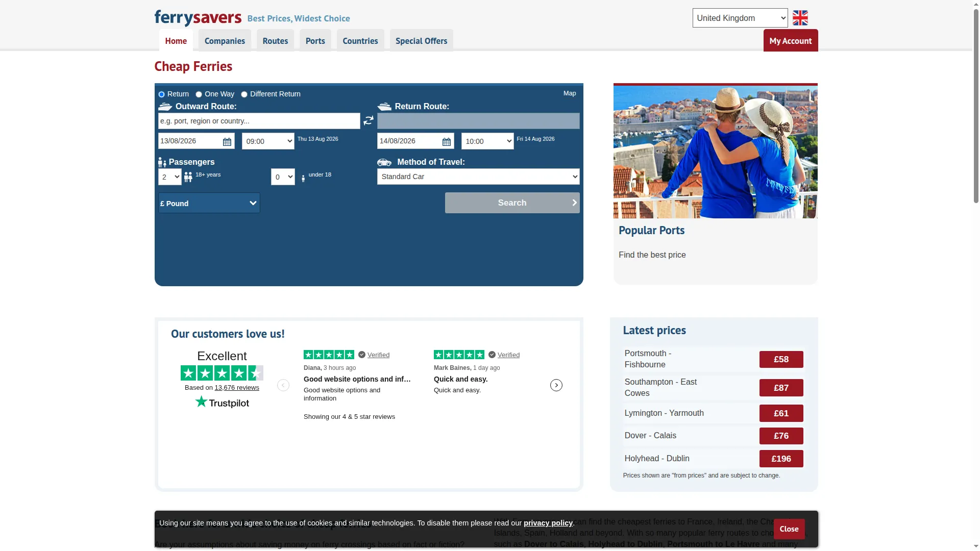Open the return date calendar icon
Image resolution: width=980 pixels, height=551 pixels.
447,142
